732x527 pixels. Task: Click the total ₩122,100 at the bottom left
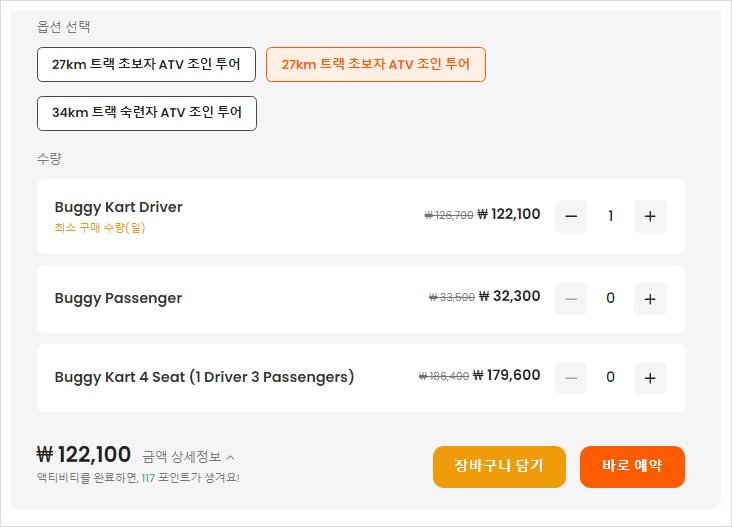click(x=84, y=455)
